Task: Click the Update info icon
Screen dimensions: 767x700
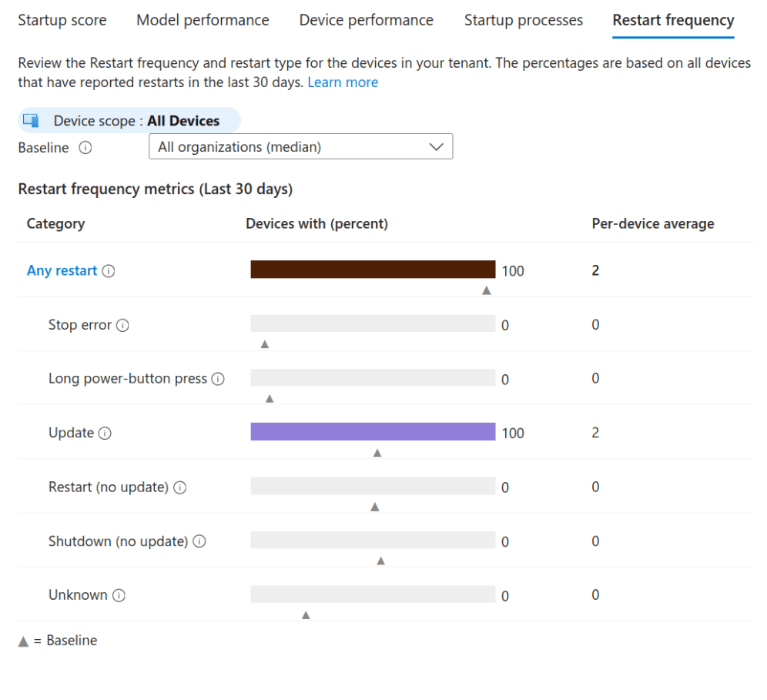Action: click(x=103, y=433)
